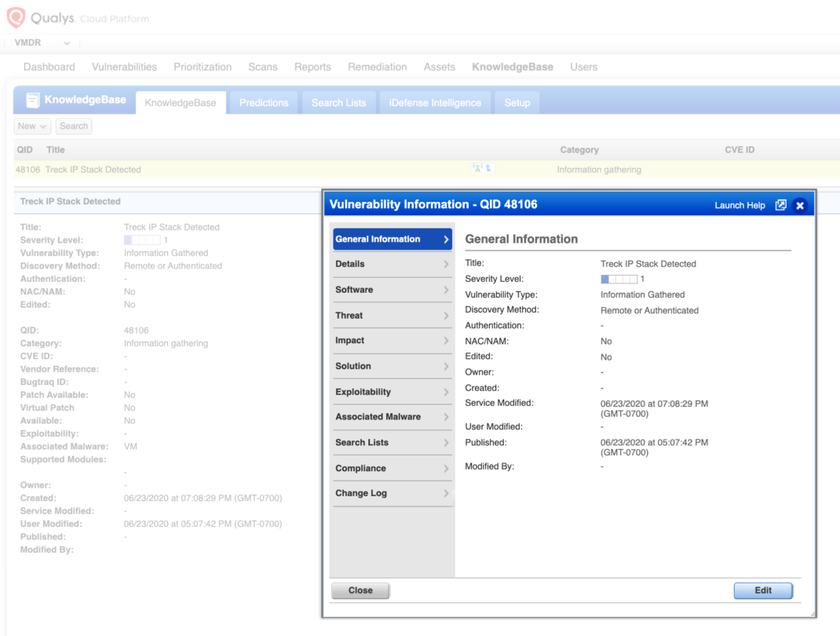Click the Search button below the tabs
This screenshot has width=840, height=636.
(74, 126)
